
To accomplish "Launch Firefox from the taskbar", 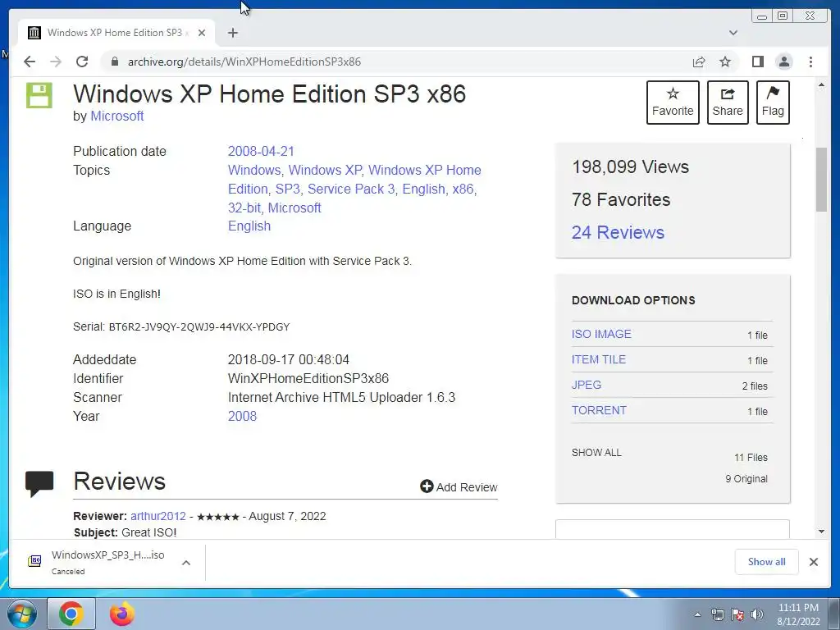I will pos(122,614).
